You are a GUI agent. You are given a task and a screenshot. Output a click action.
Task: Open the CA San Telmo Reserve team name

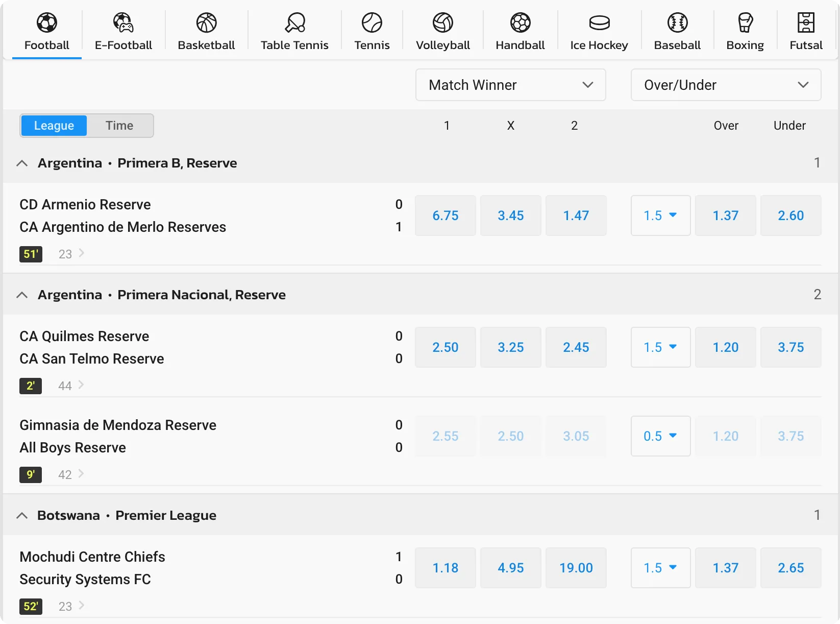click(x=92, y=358)
